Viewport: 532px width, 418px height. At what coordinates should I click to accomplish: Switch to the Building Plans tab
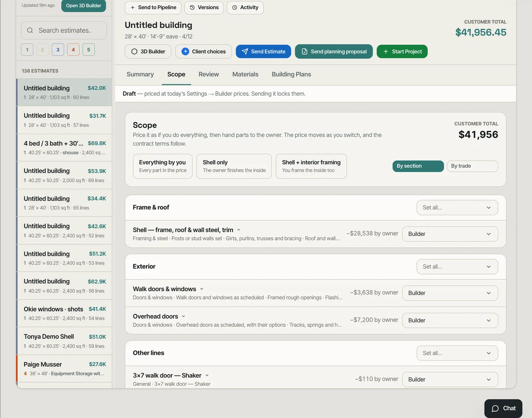pyautogui.click(x=291, y=74)
